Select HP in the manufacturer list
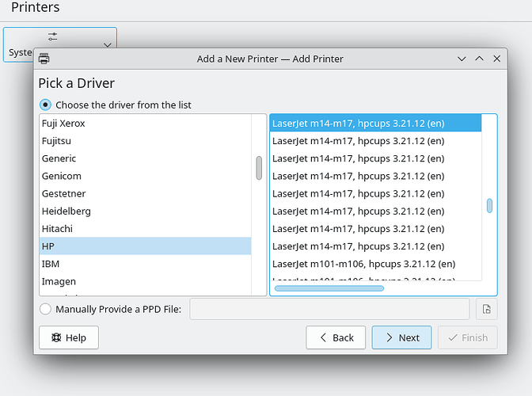The height and width of the screenshot is (396, 532). coord(145,246)
